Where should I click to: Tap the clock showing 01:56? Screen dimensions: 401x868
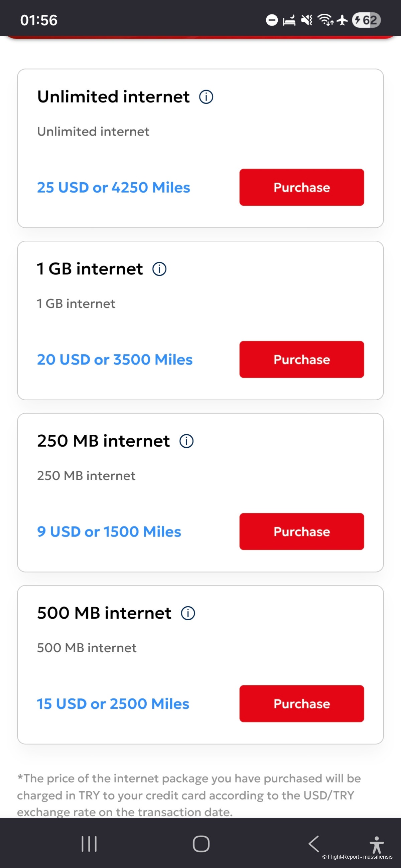pos(39,20)
